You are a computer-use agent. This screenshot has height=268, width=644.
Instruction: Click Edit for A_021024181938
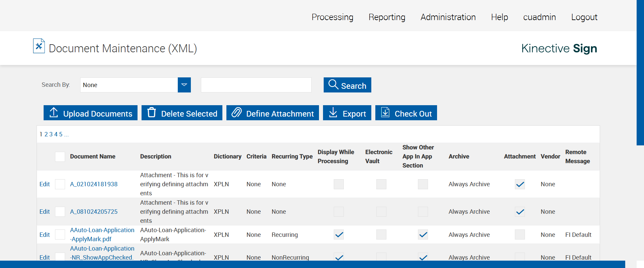[45, 184]
